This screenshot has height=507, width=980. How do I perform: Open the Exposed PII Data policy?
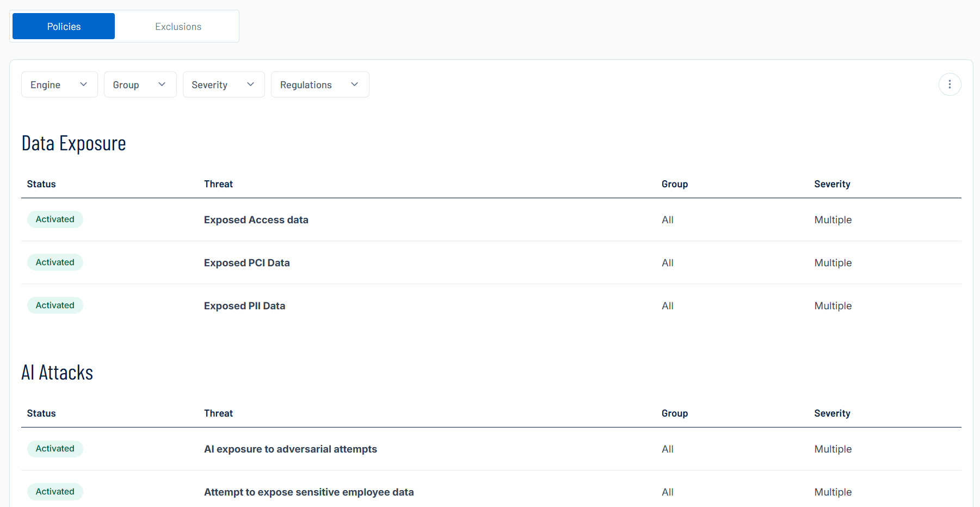[x=244, y=306]
